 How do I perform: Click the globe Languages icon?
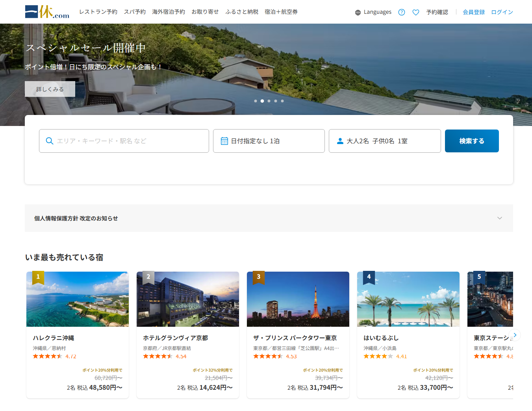[x=358, y=13]
